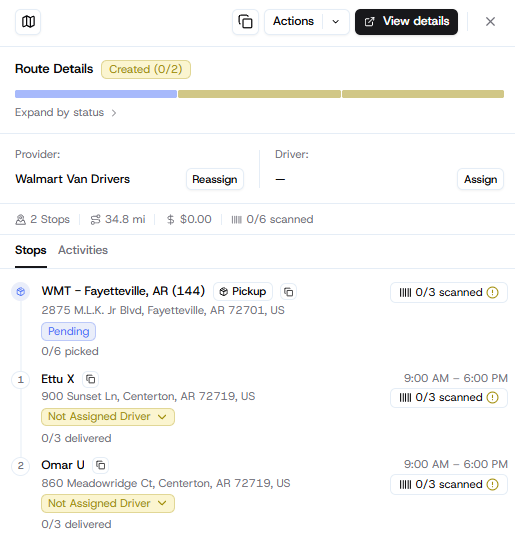
Task: Click the Pickup tag on Fayetteville stop
Action: click(243, 292)
